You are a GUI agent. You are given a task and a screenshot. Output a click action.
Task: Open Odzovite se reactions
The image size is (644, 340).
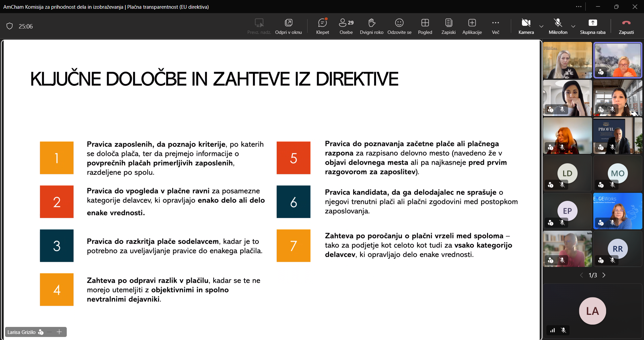[x=399, y=26]
